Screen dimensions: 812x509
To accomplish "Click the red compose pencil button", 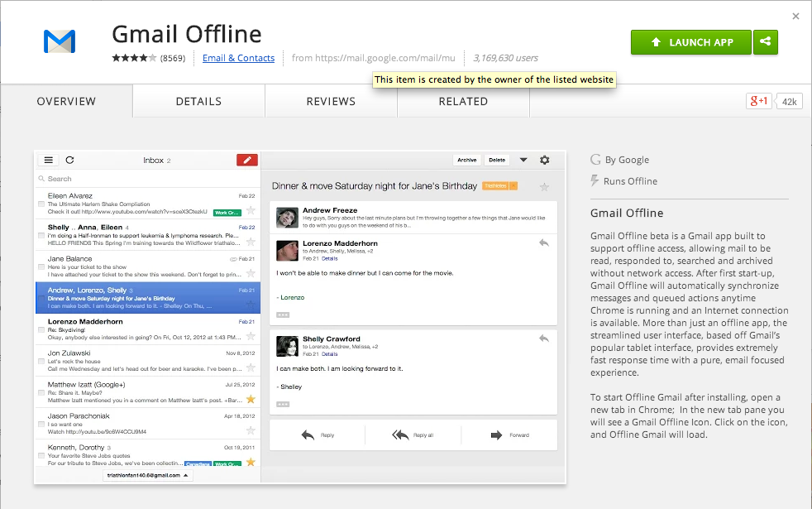I will tap(247, 161).
